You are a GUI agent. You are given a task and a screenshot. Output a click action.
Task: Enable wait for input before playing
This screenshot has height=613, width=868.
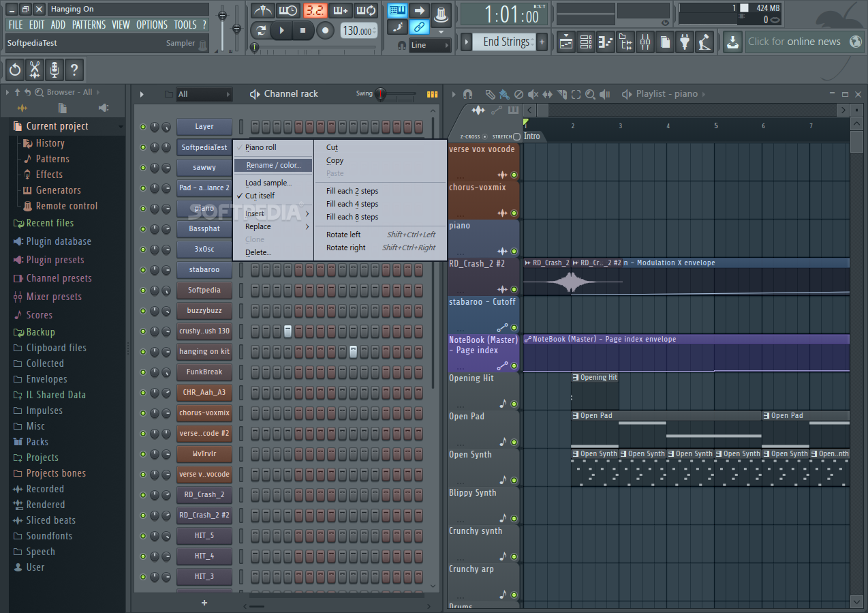tap(288, 11)
